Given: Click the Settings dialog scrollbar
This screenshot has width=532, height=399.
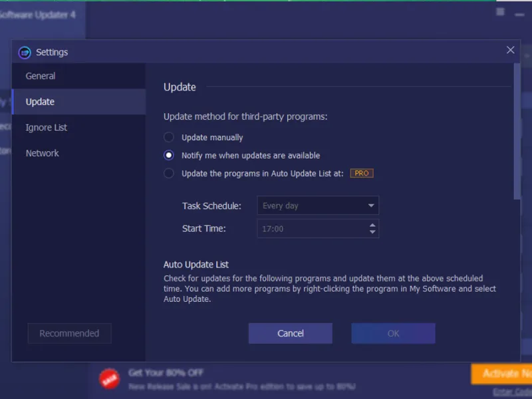Looking at the screenshot, I should (517, 132).
